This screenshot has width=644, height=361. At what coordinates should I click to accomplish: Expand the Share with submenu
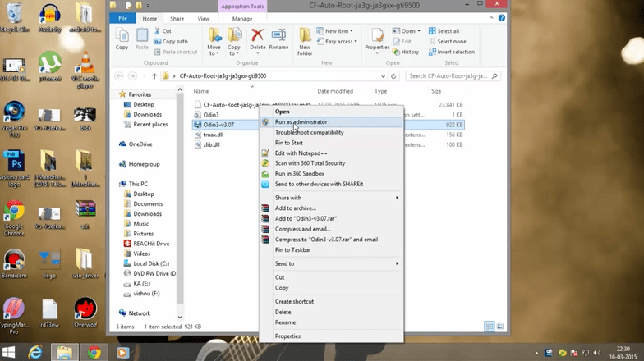click(x=331, y=198)
